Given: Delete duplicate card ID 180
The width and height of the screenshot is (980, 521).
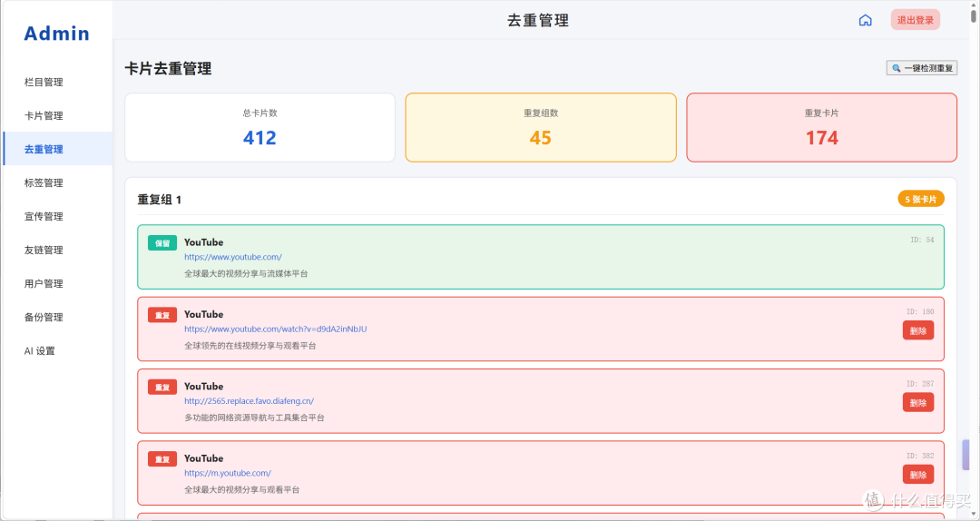Looking at the screenshot, I should pyautogui.click(x=918, y=330).
